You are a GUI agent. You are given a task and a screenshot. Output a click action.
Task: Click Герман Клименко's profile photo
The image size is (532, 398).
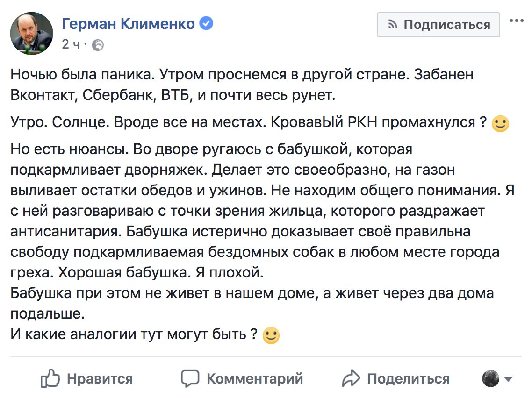coord(32,33)
